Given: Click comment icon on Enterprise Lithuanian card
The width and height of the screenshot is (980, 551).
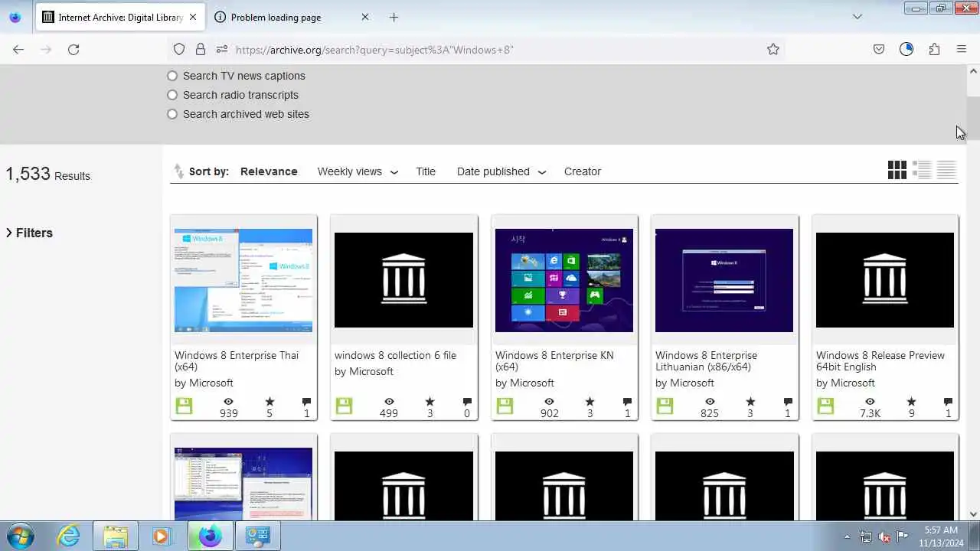Looking at the screenshot, I should (x=787, y=402).
